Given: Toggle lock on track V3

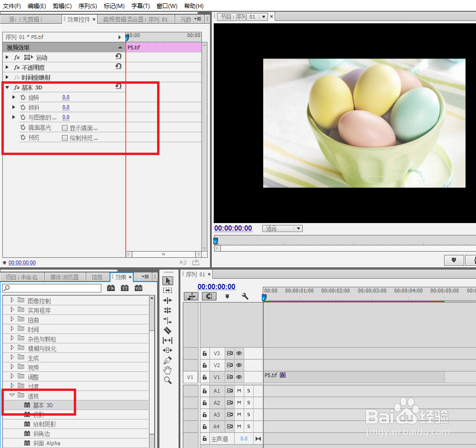Looking at the screenshot, I should click(205, 353).
